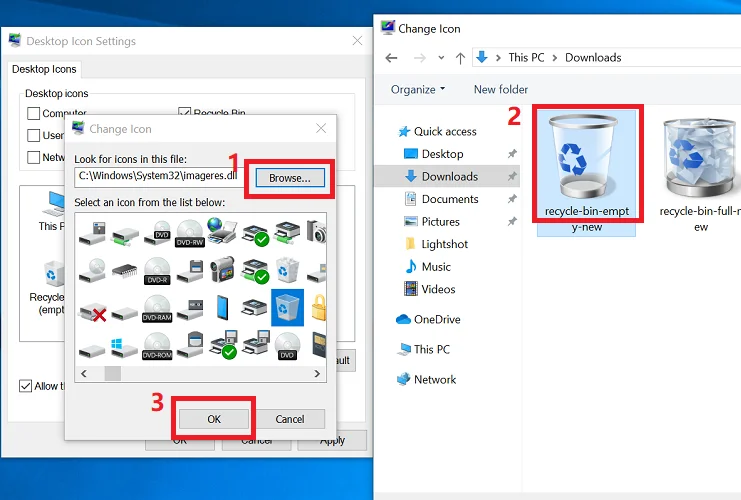Open the Organize dropdown menu
This screenshot has height=500, width=741.
418,89
